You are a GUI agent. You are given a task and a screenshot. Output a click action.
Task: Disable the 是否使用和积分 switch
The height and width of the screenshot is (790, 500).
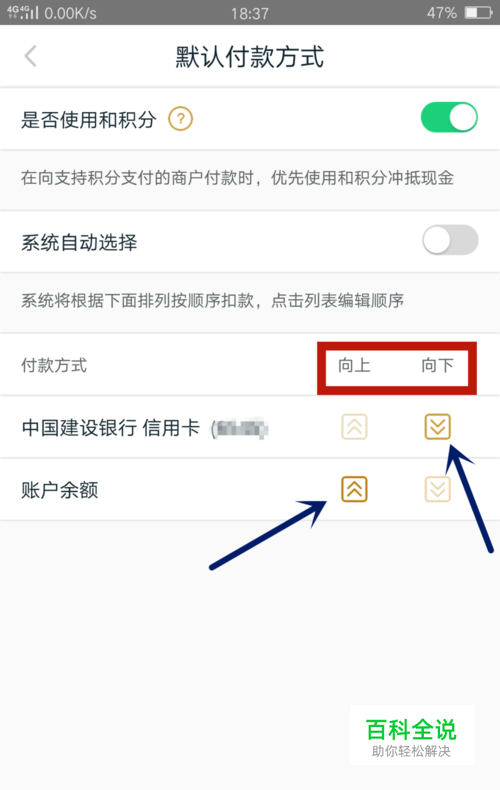[x=449, y=118]
